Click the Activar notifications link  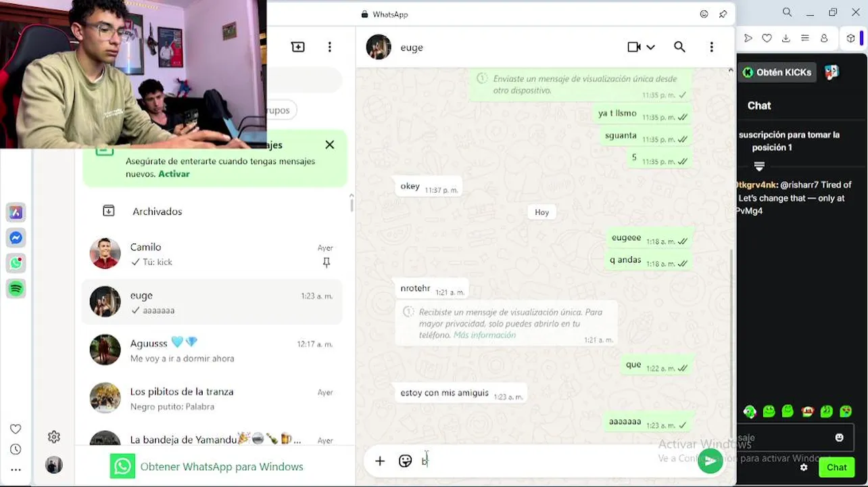[174, 174]
